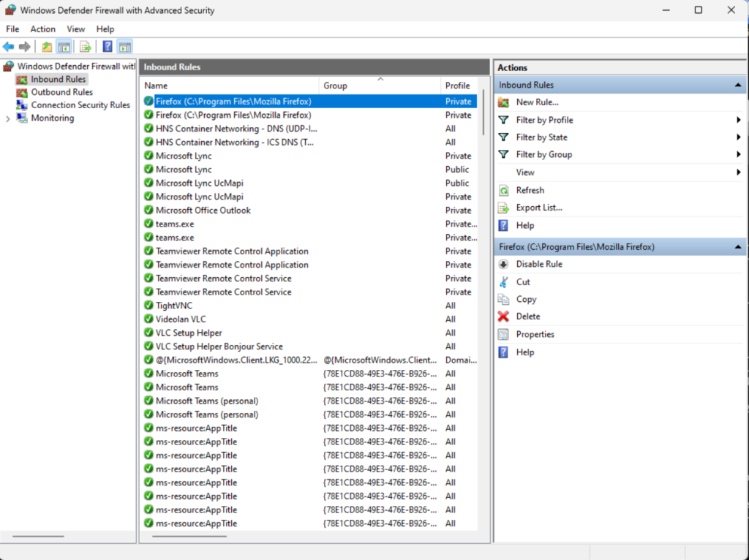The width and height of the screenshot is (749, 560).
Task: Collapse the Inbound Rules actions section
Action: [x=738, y=85]
